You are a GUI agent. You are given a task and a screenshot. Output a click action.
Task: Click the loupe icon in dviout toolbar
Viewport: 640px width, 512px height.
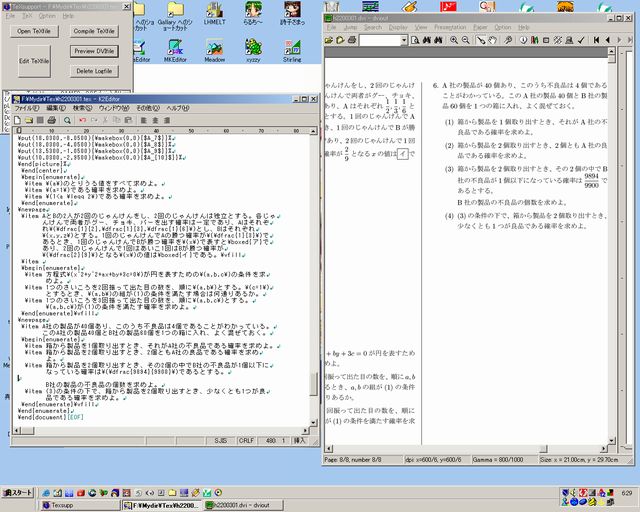tap(508, 40)
